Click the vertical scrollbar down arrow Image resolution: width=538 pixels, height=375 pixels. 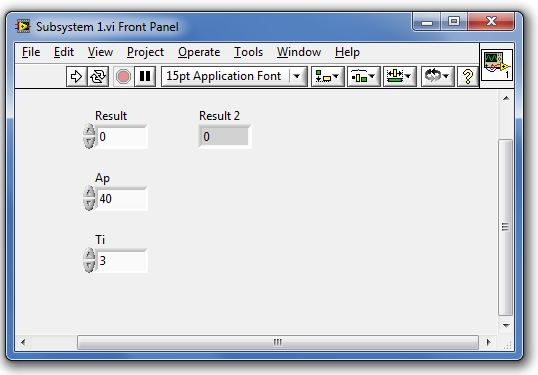pyautogui.click(x=506, y=325)
